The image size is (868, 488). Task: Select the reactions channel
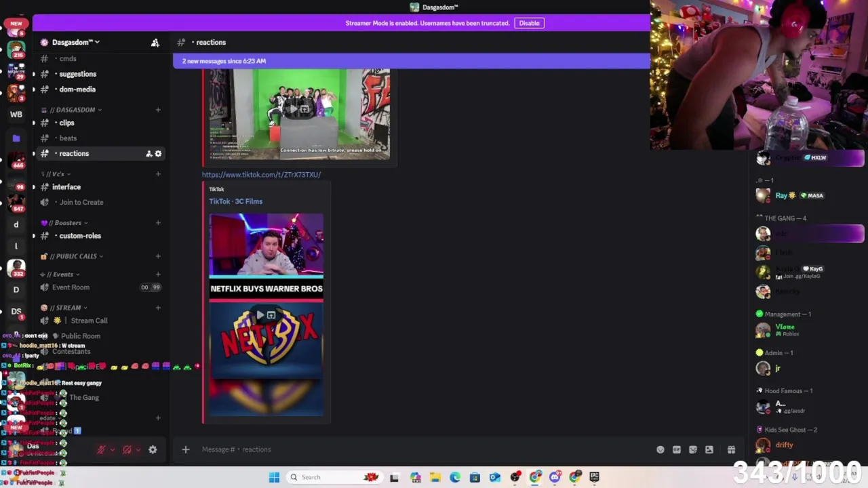[x=100, y=154]
